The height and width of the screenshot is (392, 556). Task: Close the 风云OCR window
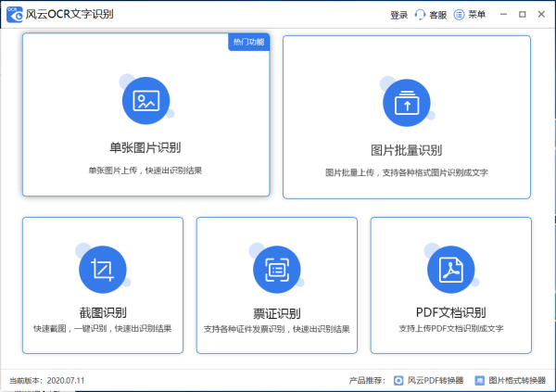pyautogui.click(x=541, y=14)
